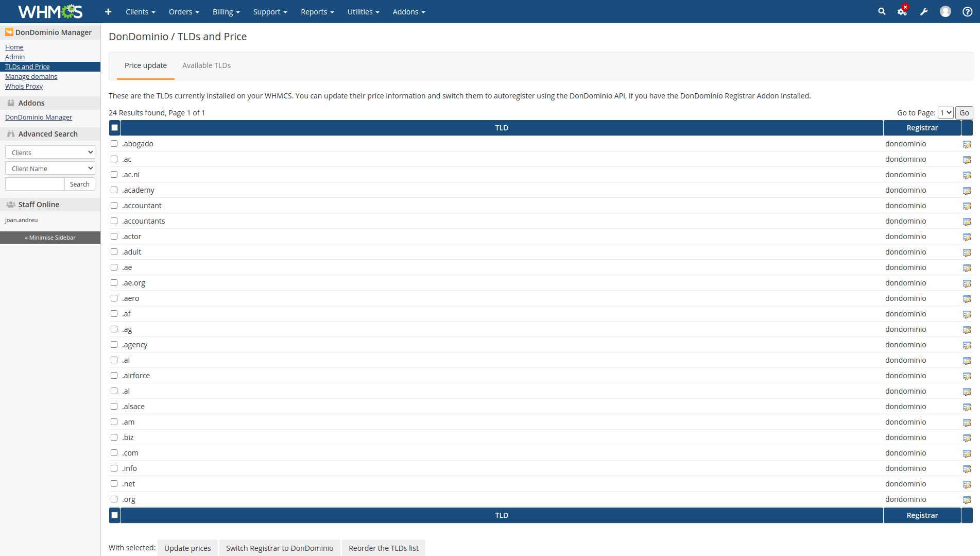Click the edit pricing icon for .aero
The image size is (980, 556).
[967, 299]
